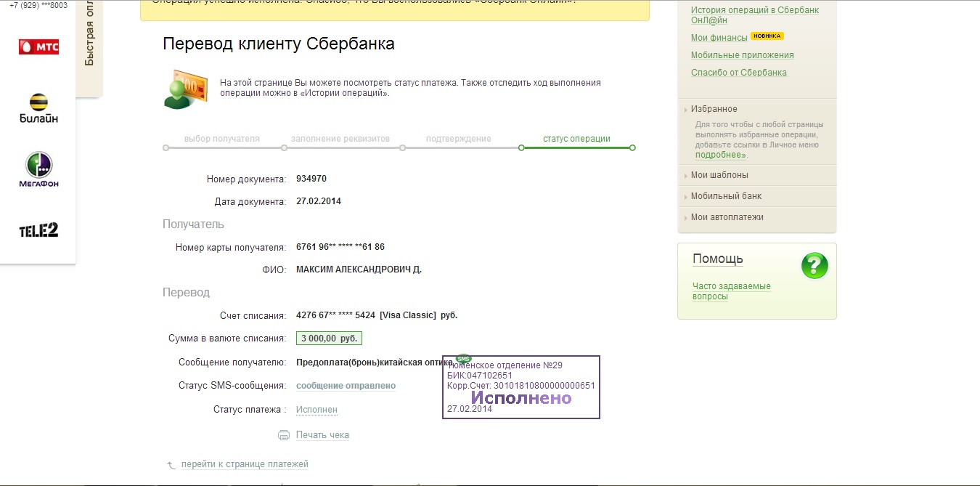Click debit account 4276 67** **** 5424
980x486 pixels.
click(x=335, y=315)
